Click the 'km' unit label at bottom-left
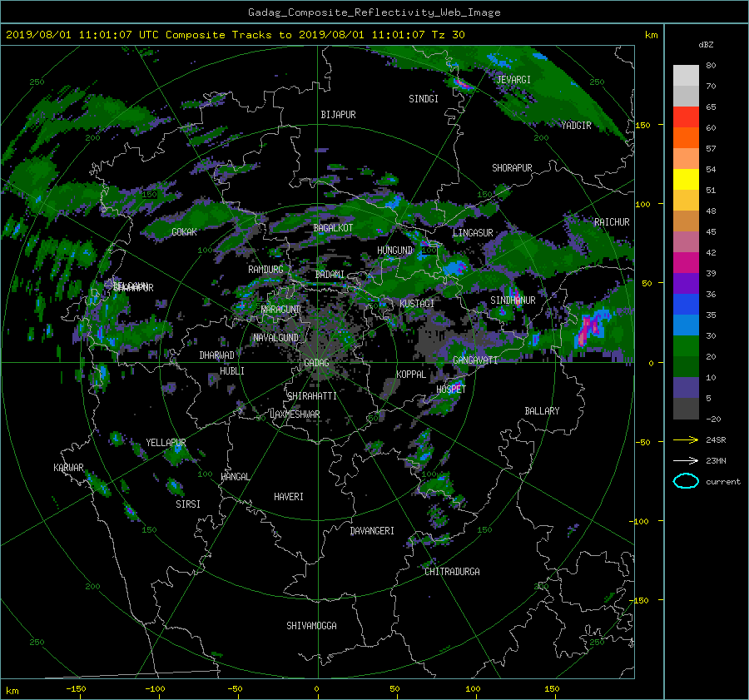 click(12, 691)
